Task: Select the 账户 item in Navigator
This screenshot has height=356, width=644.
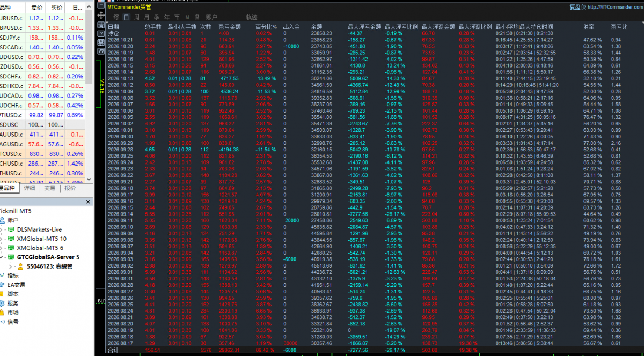Action: [13, 220]
